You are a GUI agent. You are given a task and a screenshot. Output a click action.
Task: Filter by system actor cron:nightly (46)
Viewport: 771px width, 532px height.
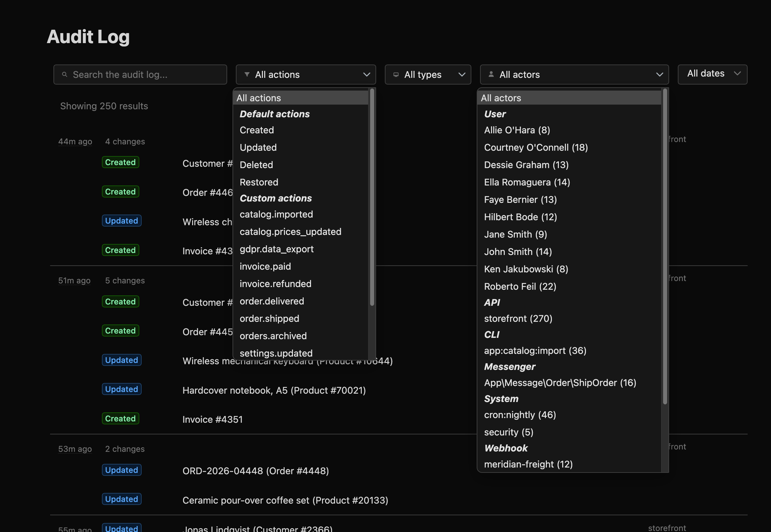click(x=569, y=415)
